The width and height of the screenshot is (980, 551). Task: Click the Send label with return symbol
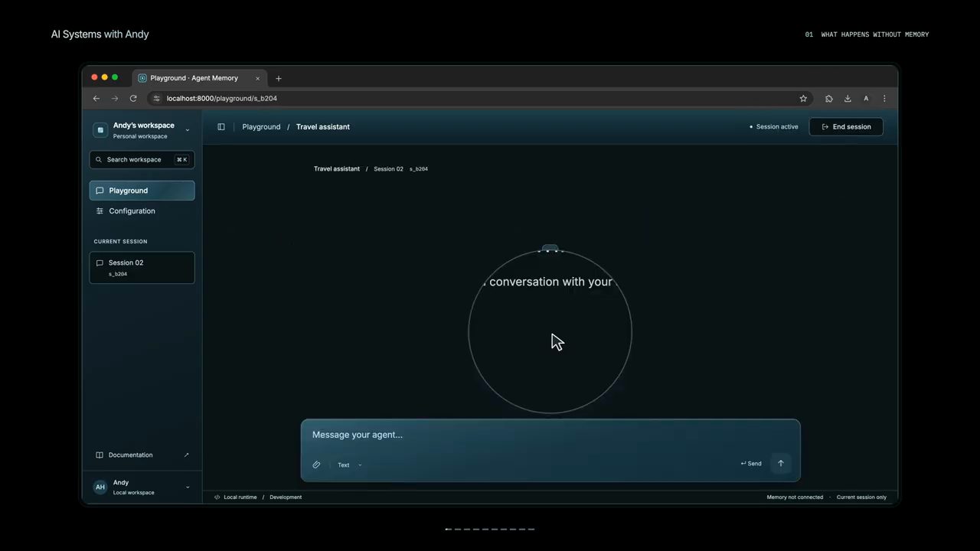[x=751, y=464]
